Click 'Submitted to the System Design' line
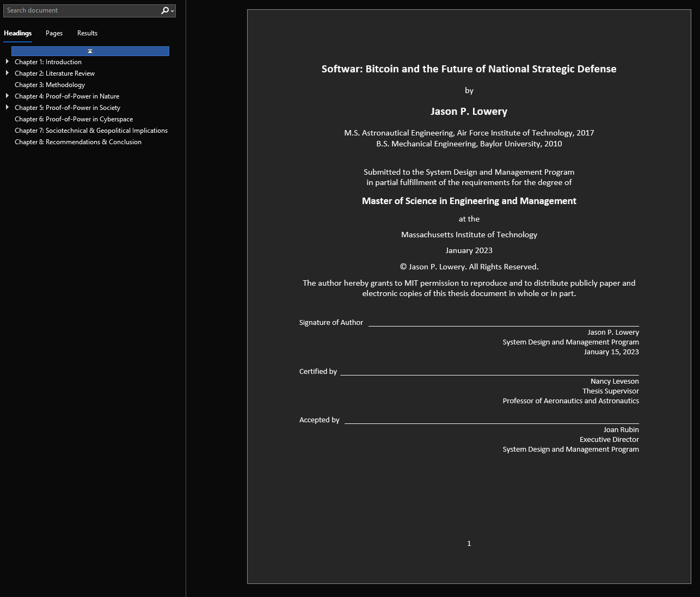 [469, 172]
